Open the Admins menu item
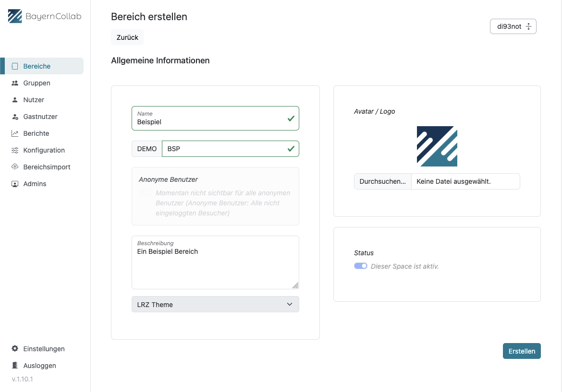562x392 pixels. pos(35,184)
